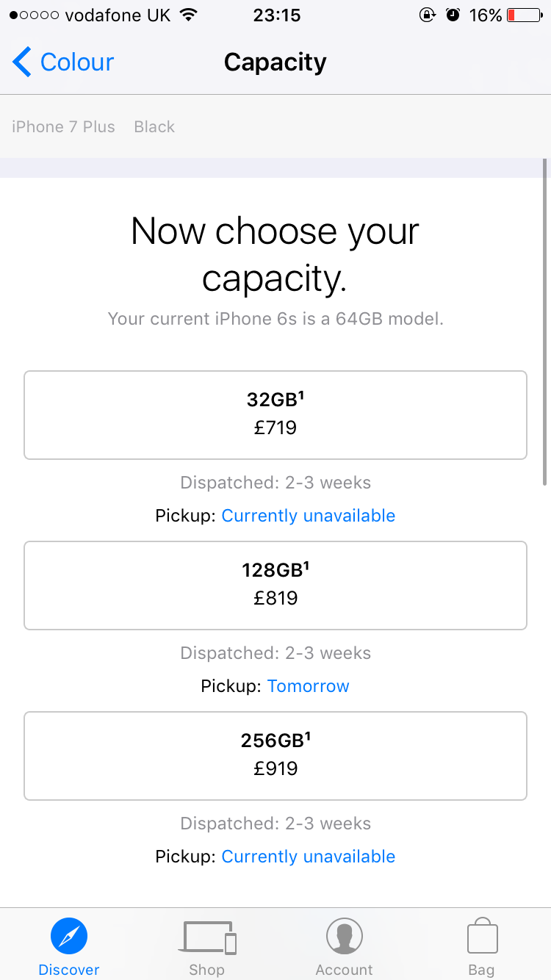Tap 256GB pickup Currently unavailable link
The image size is (551, 980).
click(309, 857)
